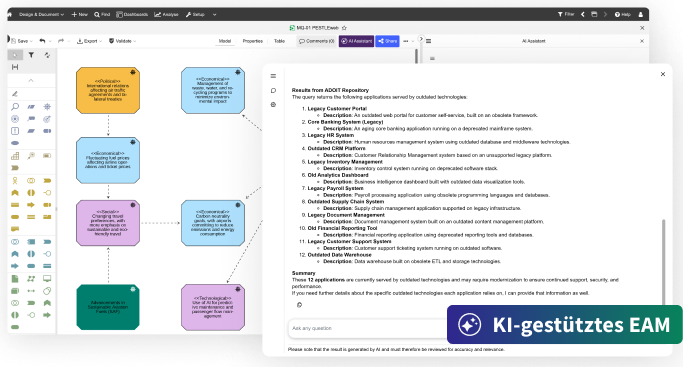The image size is (683, 367).
Task: Pick the helm-wheel driver shape in purple palette
Action: point(47,106)
